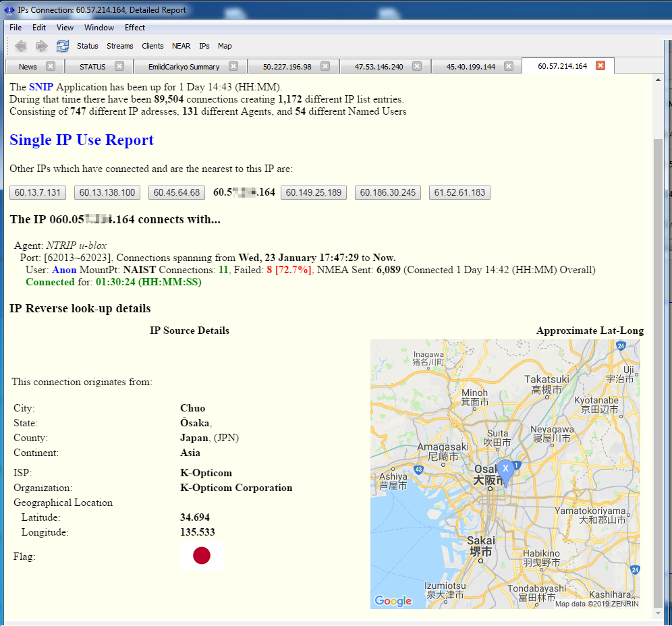Open the Edit menu
This screenshot has width=672, height=626.
[x=39, y=28]
